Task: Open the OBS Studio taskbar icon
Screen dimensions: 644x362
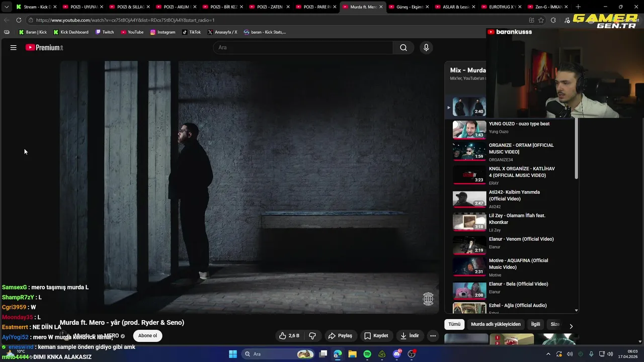Action: pos(412,354)
